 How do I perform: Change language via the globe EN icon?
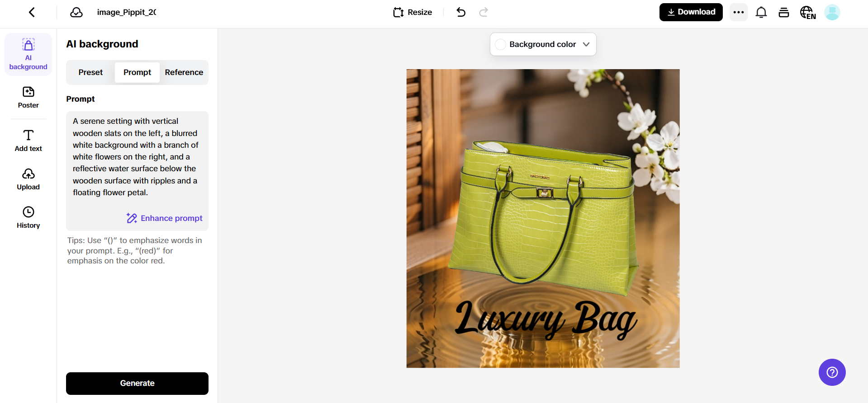click(808, 13)
